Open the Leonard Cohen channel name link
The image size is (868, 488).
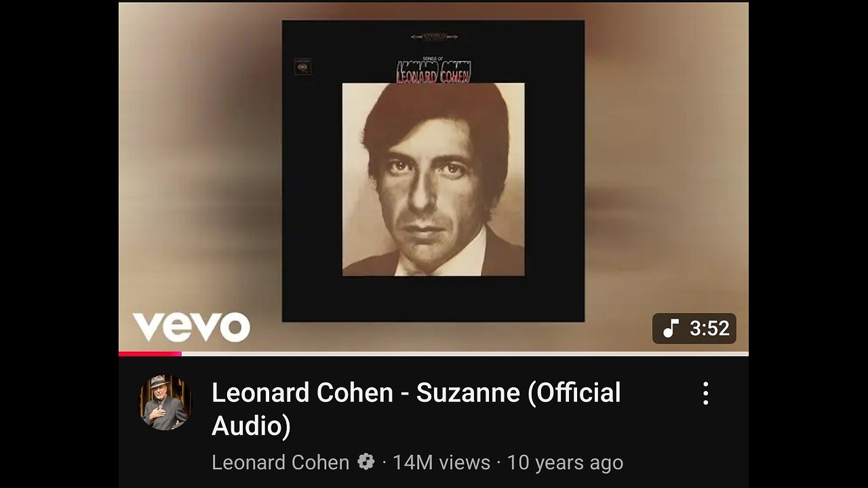[x=280, y=462]
